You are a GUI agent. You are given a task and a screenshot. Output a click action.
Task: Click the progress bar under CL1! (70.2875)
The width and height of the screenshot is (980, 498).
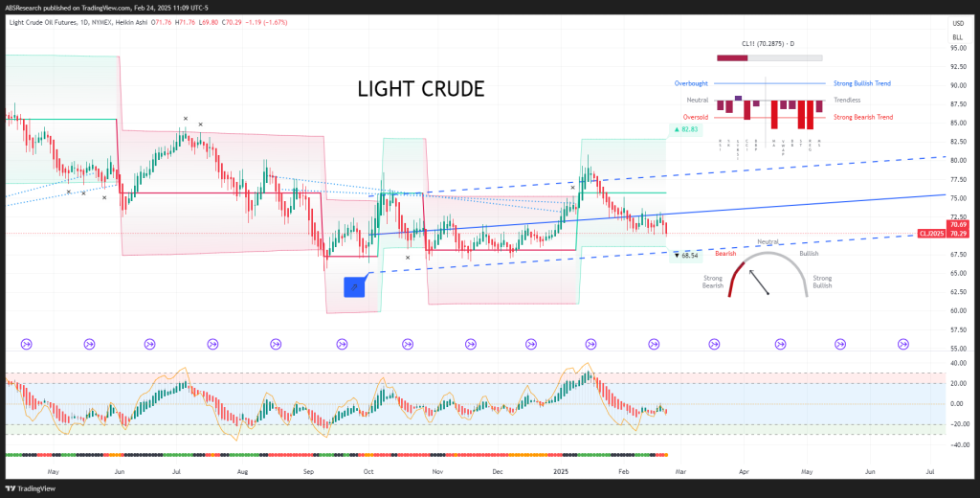click(x=769, y=58)
